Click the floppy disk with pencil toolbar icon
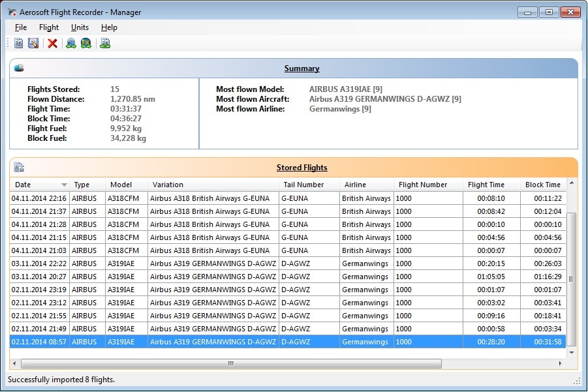 coord(33,43)
